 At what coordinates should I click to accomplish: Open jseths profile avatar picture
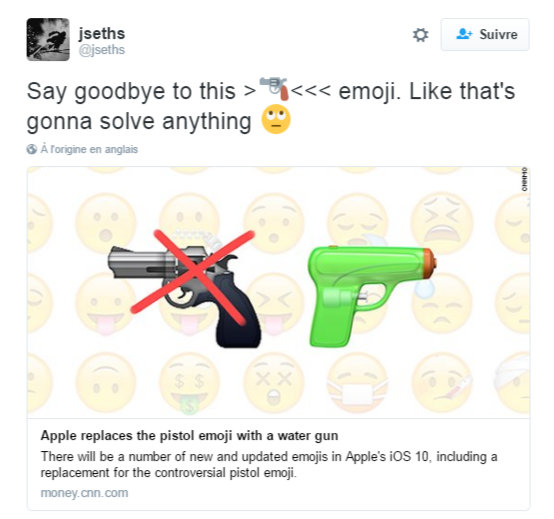pyautogui.click(x=48, y=39)
